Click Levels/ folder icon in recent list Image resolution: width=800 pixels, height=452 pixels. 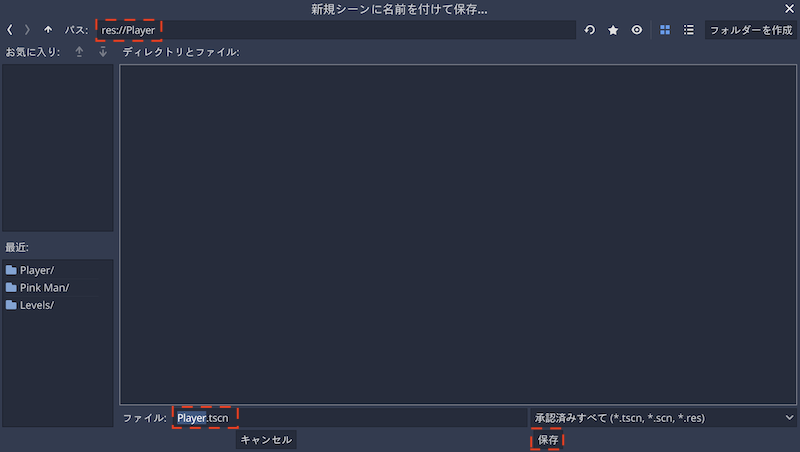pyautogui.click(x=11, y=305)
